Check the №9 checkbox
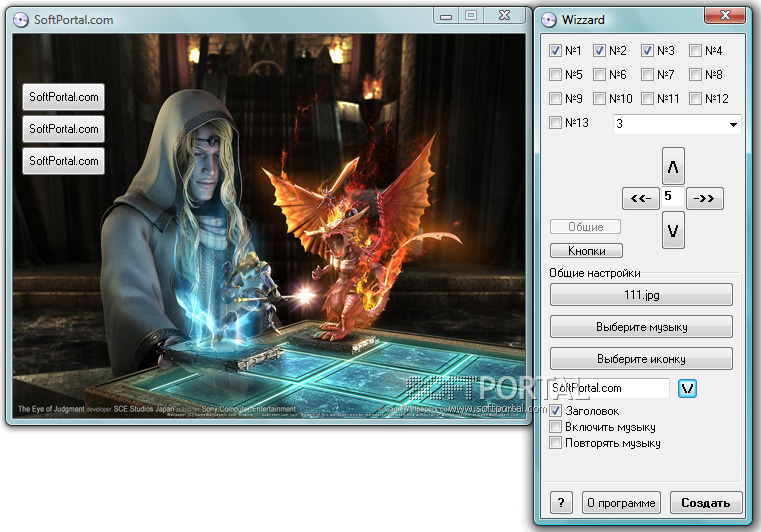The image size is (761, 532). [x=555, y=99]
